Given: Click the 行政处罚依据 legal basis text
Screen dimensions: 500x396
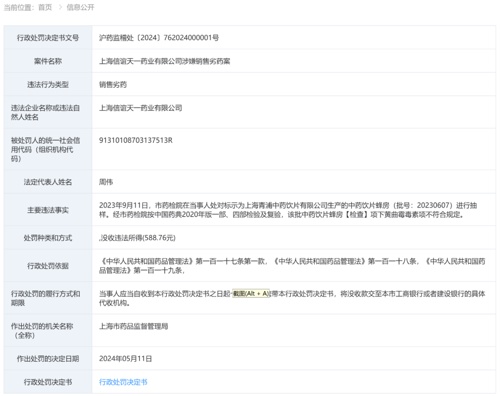Looking at the screenshot, I should tap(292, 266).
